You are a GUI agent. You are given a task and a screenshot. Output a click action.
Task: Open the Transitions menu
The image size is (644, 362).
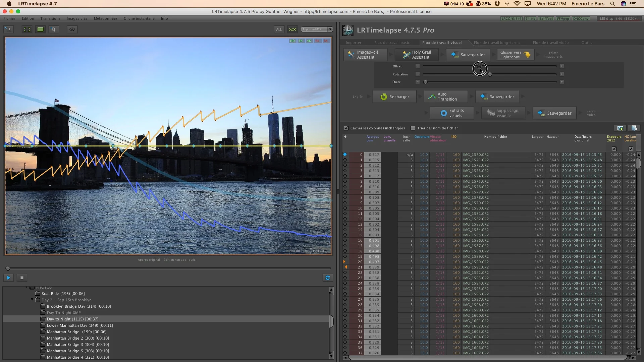50,18
